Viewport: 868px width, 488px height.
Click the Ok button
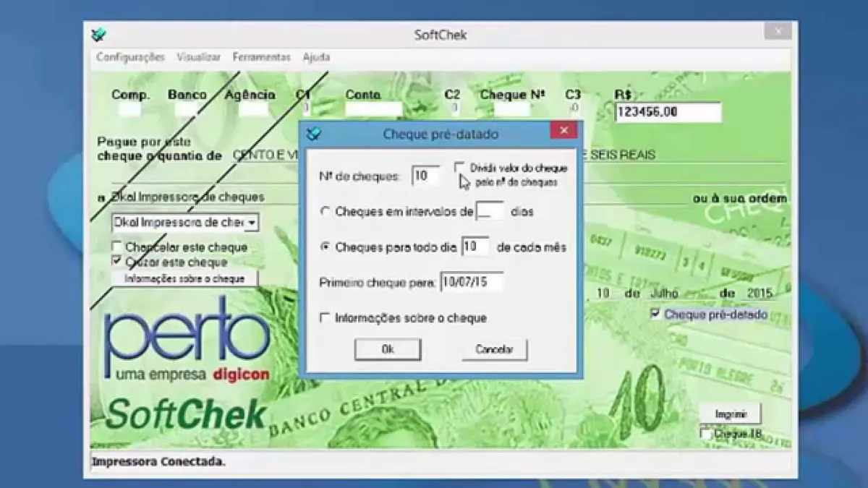[388, 349]
